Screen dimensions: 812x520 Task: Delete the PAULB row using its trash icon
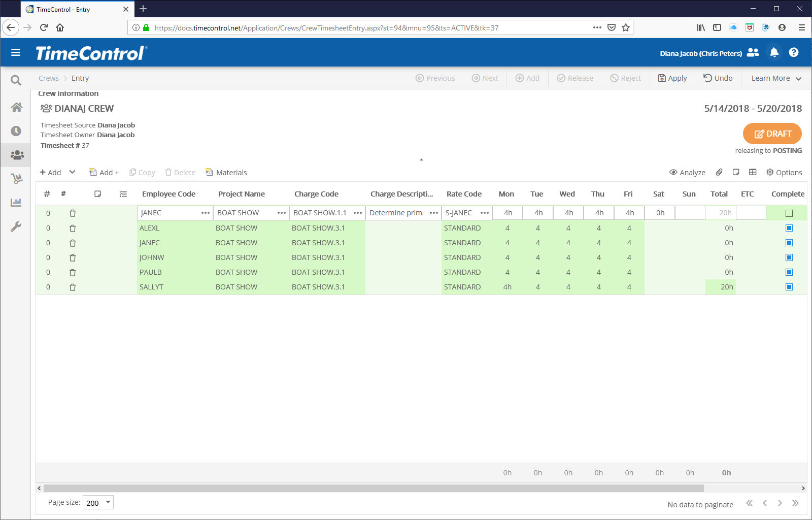[73, 272]
